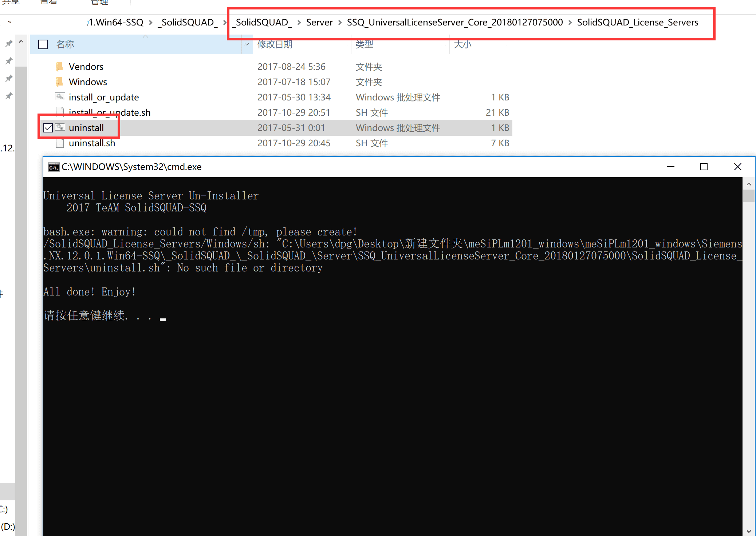The image size is (756, 536).
Task: Click the install_or_update batch file icon
Action: pos(60,97)
